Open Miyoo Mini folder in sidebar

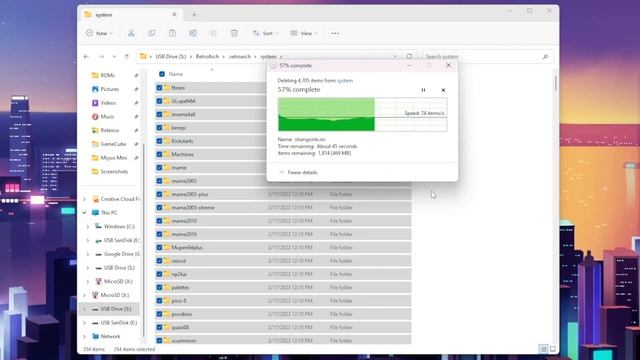(113, 158)
